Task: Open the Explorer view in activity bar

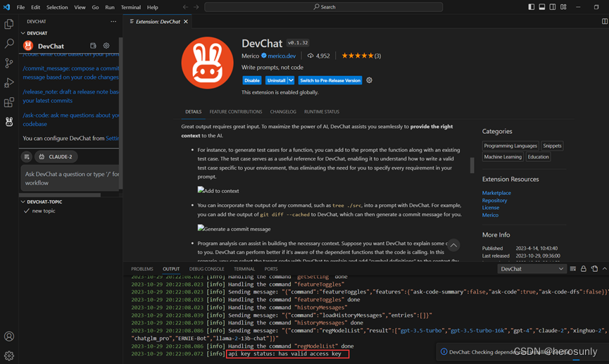Action: [x=9, y=24]
